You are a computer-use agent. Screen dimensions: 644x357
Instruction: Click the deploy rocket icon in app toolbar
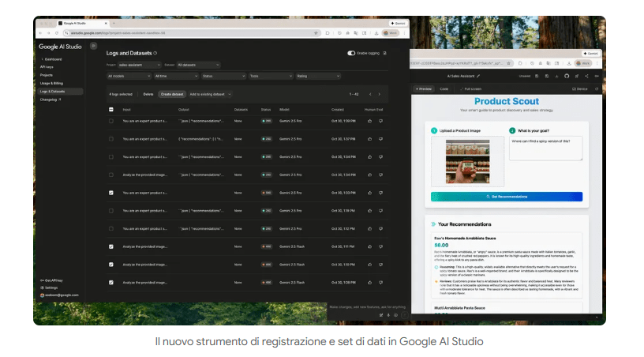[577, 76]
